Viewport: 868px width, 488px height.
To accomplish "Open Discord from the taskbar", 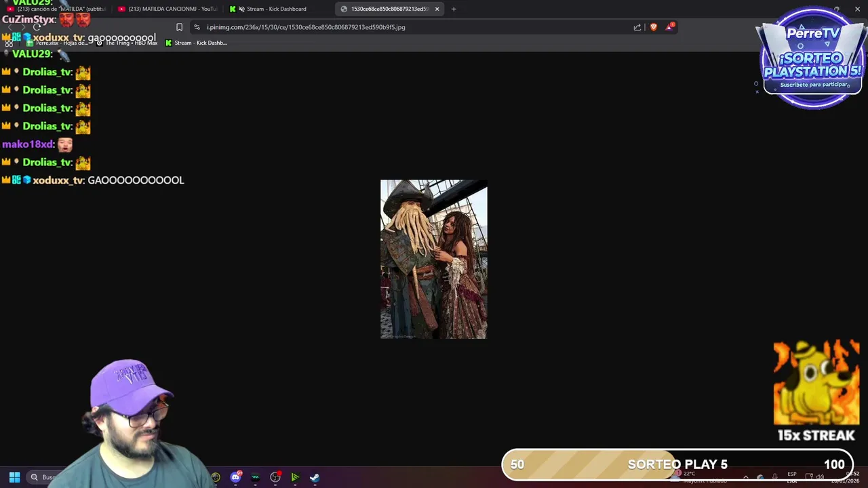I will (x=235, y=477).
